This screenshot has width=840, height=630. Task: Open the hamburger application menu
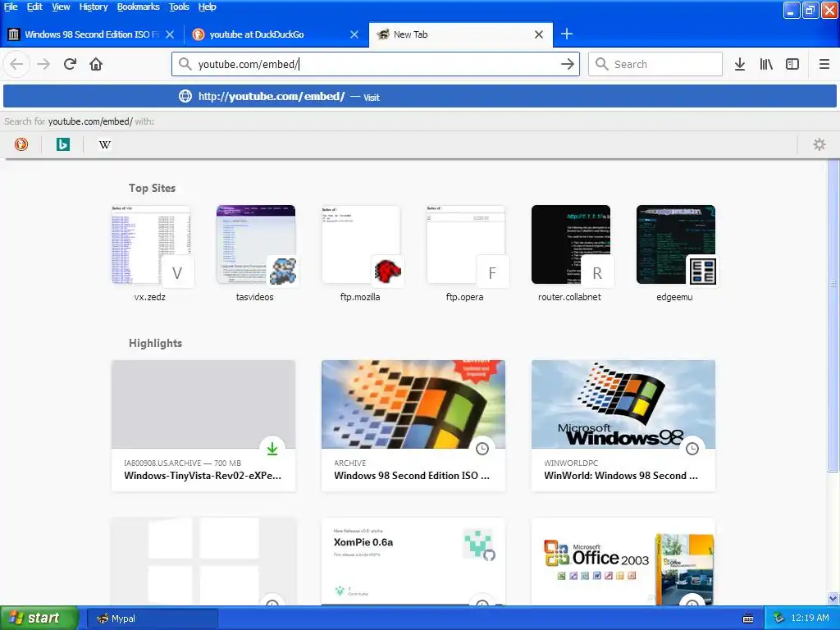(824, 64)
